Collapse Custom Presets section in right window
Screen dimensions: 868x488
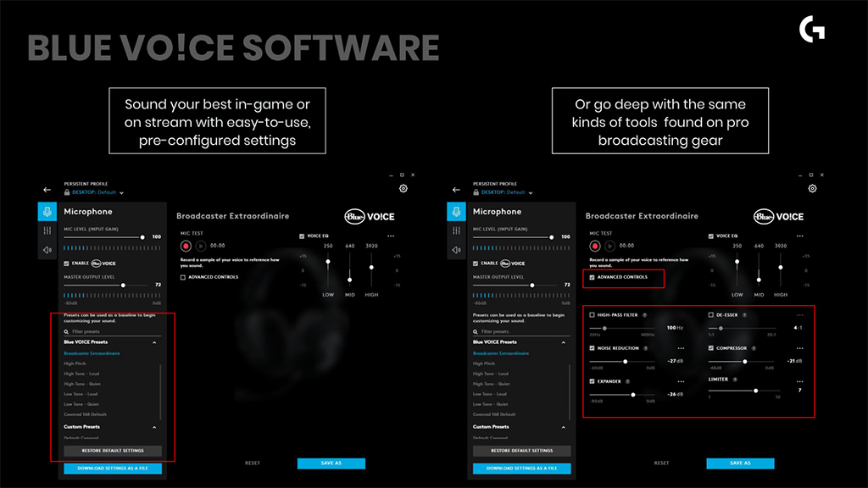[x=564, y=427]
